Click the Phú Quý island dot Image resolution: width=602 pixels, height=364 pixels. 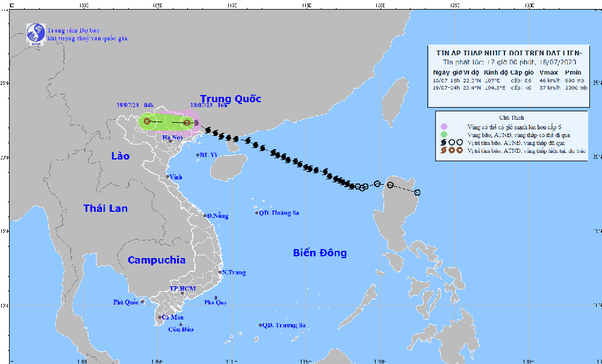[x=216, y=298]
